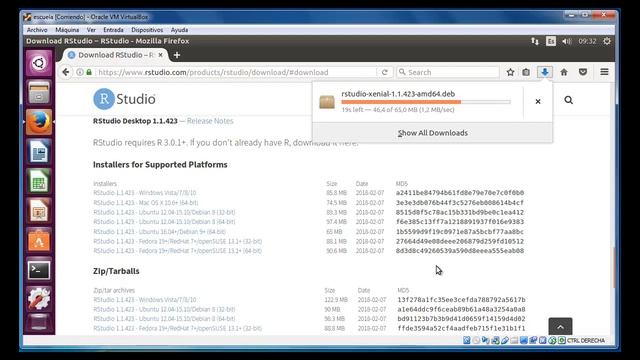This screenshot has width=640, height=360.
Task: Open System Settings from the dock
Action: click(39, 299)
